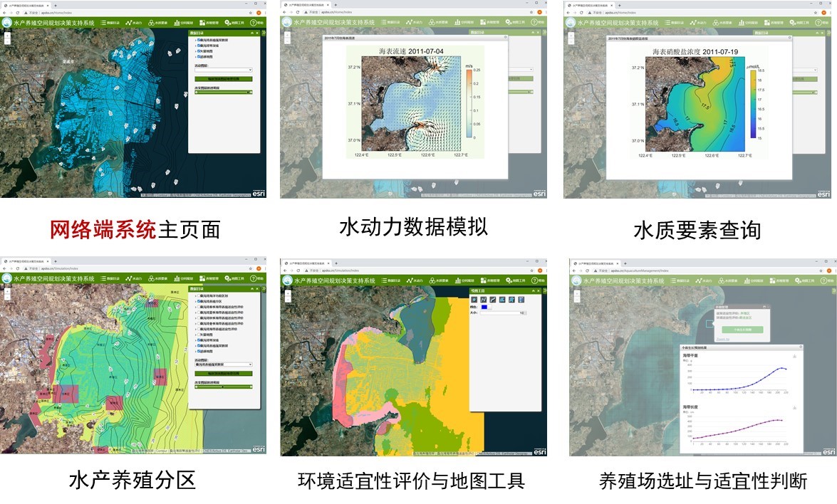Image resolution: width=837 pixels, height=504 pixels.
Task: Select the last drawing tool icon in 绘图工具 panel
Action: click(x=521, y=299)
